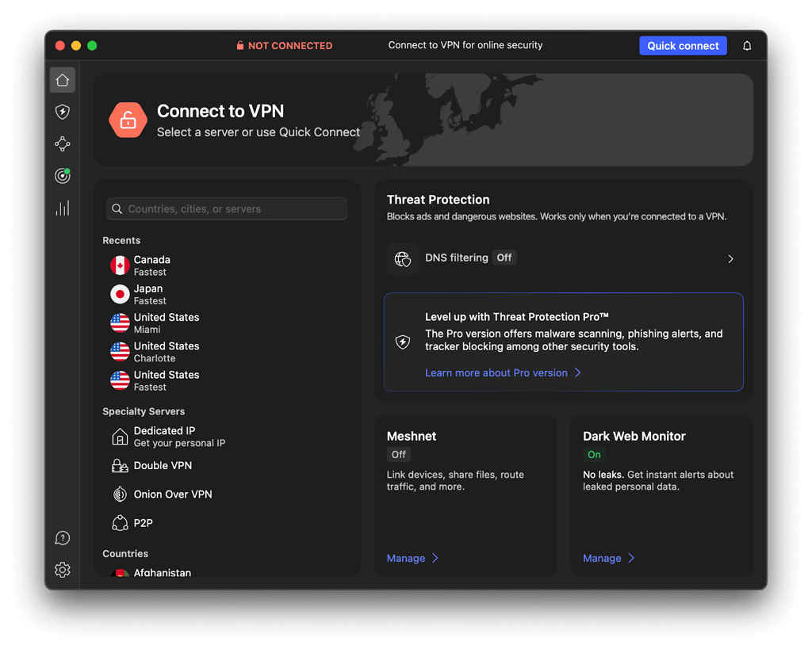Click the Recents section header

click(x=121, y=240)
